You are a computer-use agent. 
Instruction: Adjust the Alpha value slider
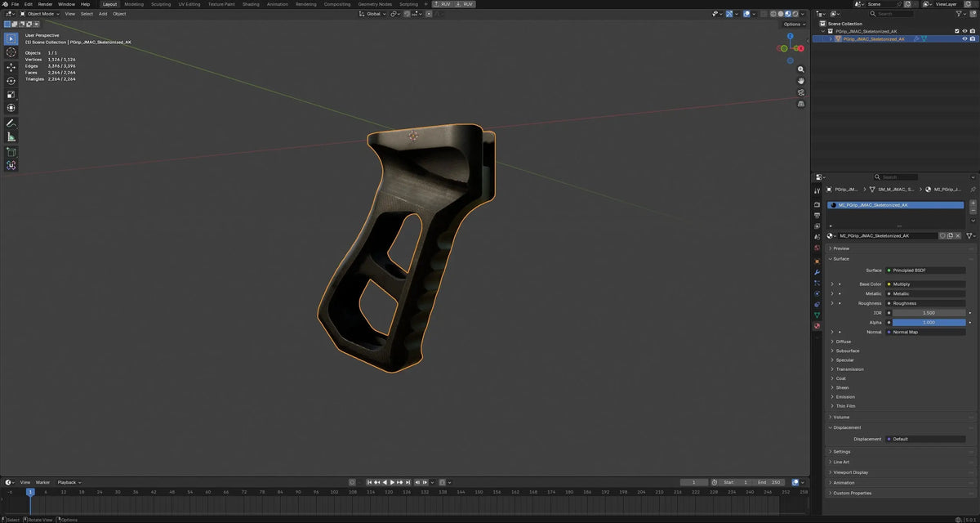point(929,322)
